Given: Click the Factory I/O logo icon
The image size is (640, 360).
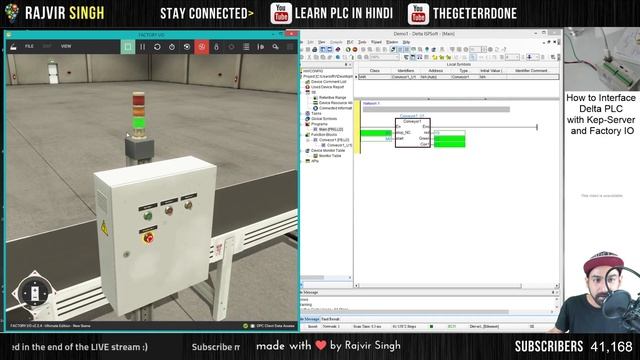Looking at the screenshot, I should coord(13,47).
